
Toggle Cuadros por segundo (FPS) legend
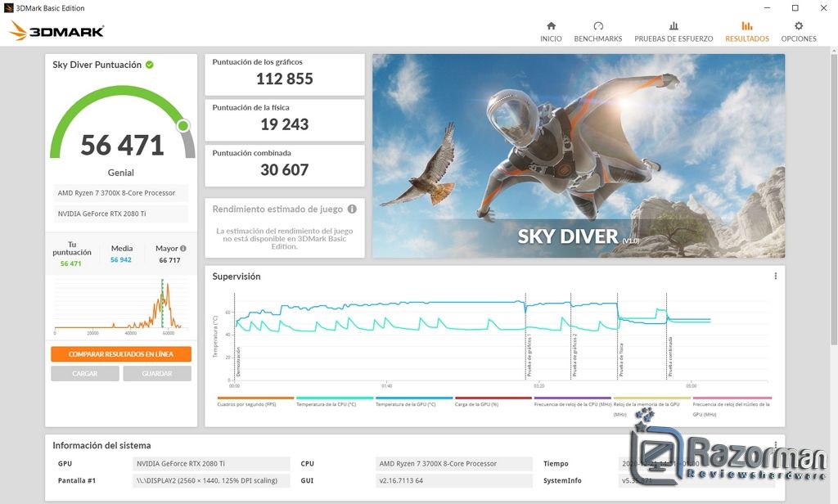point(255,402)
